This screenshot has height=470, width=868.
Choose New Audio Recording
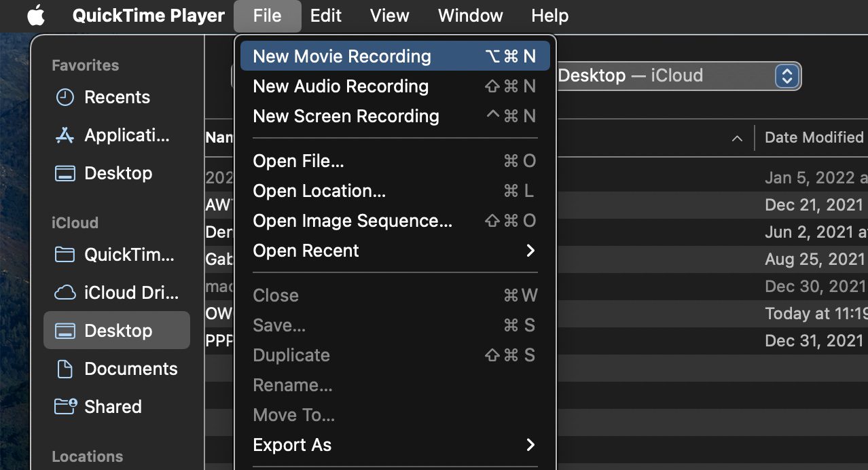[x=340, y=86]
